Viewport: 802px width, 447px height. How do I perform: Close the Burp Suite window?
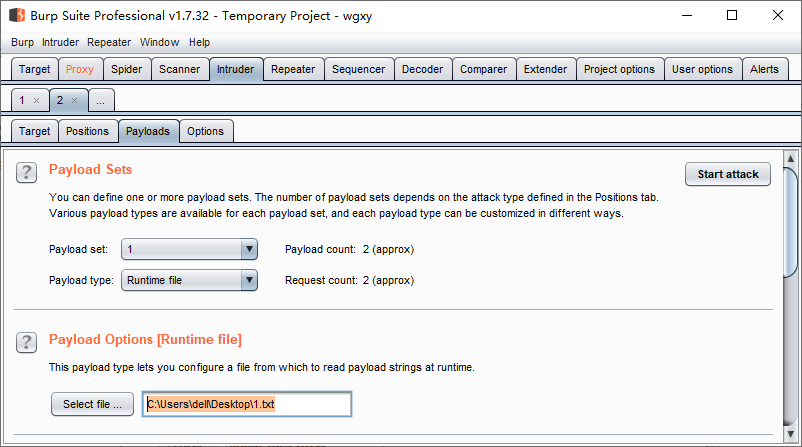click(x=777, y=15)
